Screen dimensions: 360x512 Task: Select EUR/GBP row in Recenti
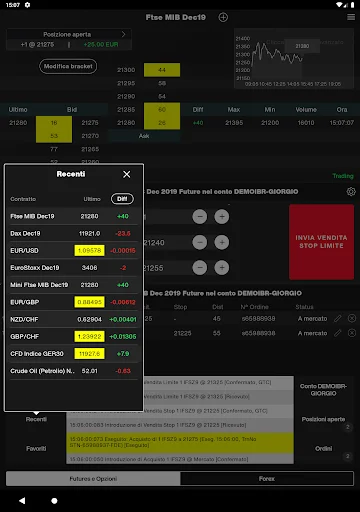73,302
